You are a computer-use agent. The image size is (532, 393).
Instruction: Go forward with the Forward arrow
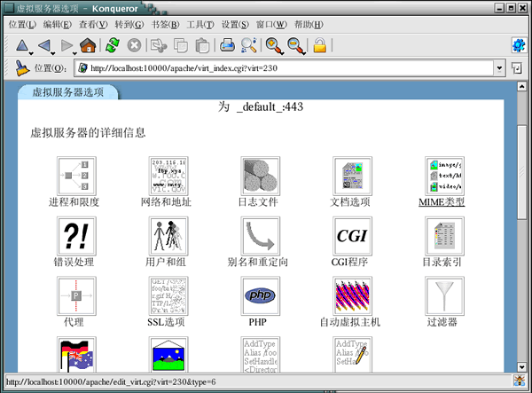(66, 45)
